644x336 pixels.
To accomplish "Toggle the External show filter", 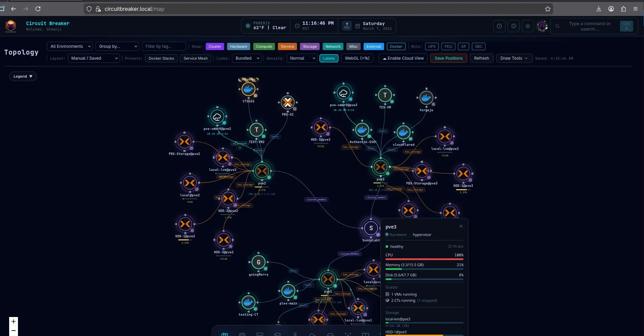I will [x=374, y=46].
